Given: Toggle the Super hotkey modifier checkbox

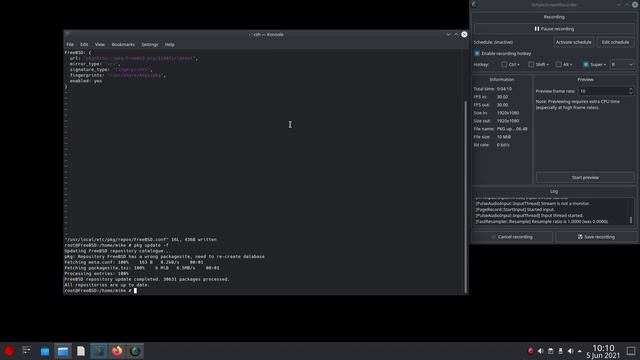Looking at the screenshot, I should (586, 64).
